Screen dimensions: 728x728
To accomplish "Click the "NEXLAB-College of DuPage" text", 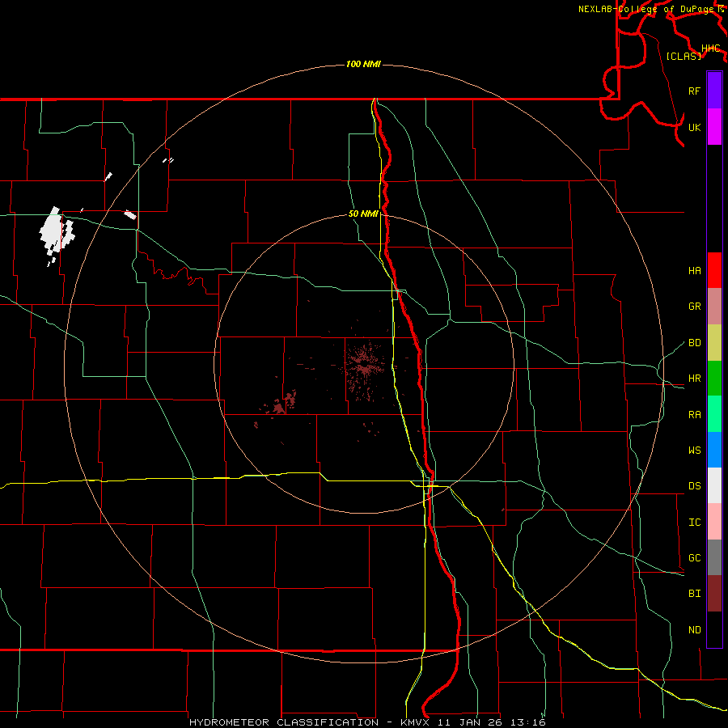I will 647,9.
